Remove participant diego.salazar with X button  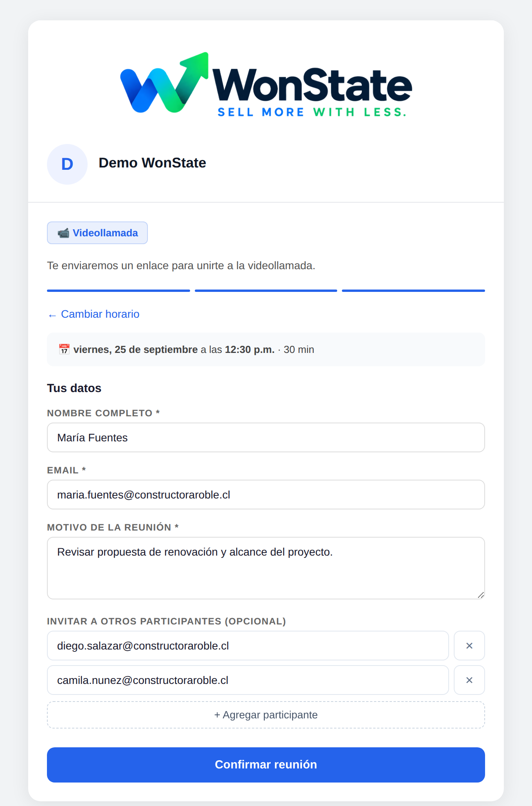click(469, 646)
